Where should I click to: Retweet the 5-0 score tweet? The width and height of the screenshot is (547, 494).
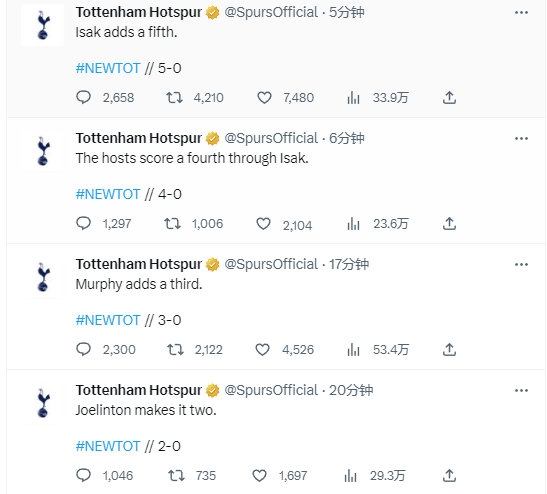[174, 98]
